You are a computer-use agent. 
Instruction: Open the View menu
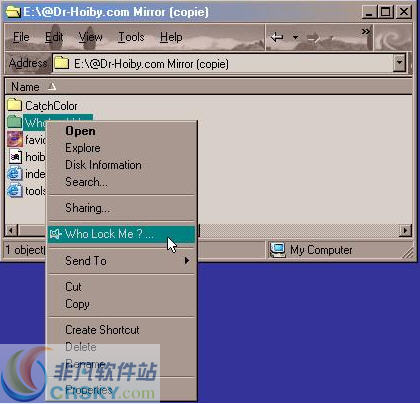coord(90,37)
